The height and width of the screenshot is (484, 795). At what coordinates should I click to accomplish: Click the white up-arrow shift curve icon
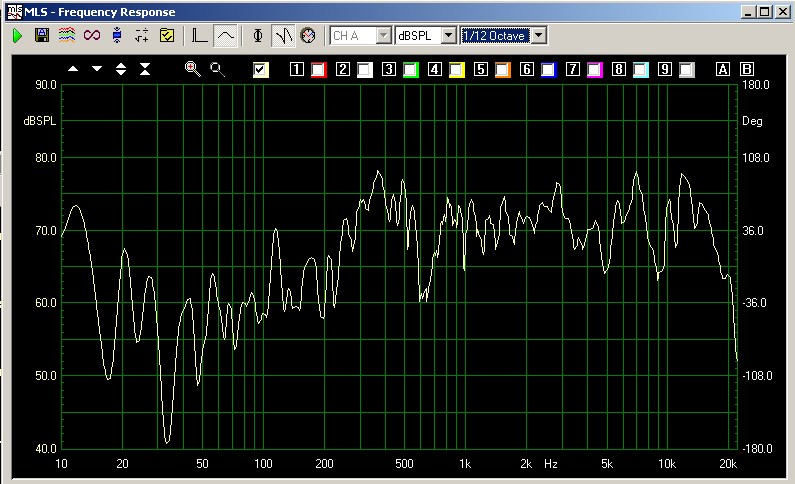(x=73, y=69)
